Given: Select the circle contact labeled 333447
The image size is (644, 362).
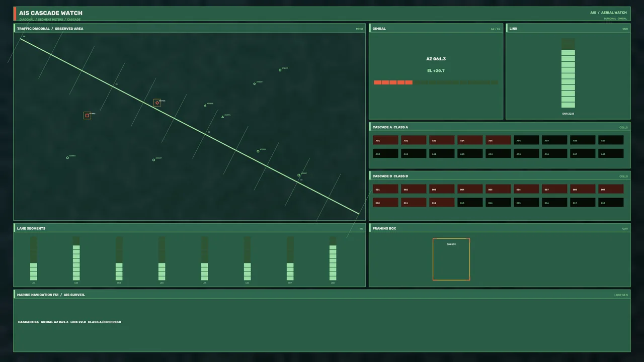Looking at the screenshot, I should (x=153, y=160).
